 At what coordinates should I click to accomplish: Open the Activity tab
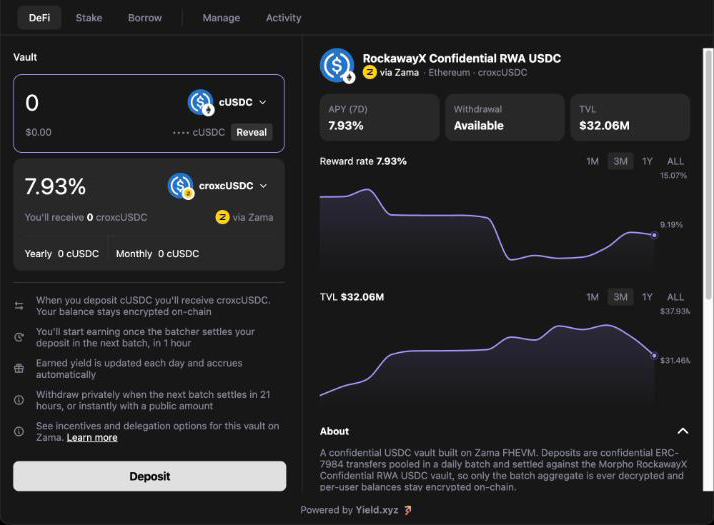click(x=284, y=18)
